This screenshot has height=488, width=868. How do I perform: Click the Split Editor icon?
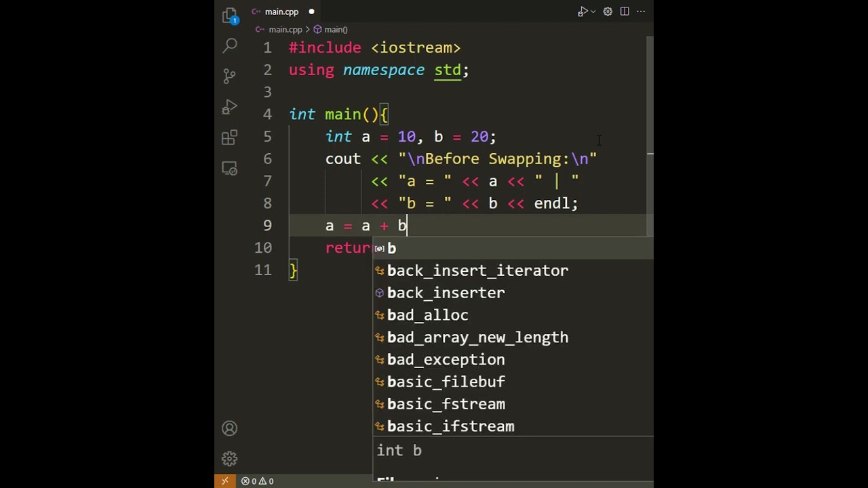pos(625,12)
